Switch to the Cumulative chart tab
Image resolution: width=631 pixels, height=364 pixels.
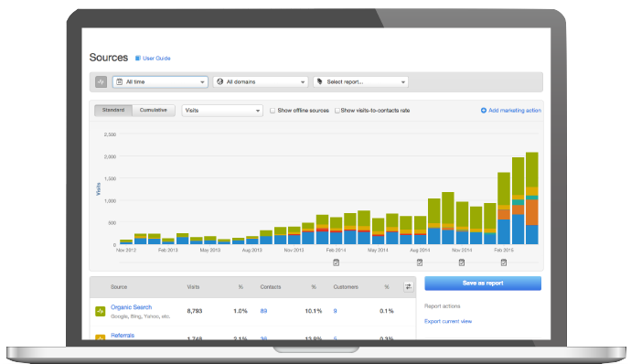click(x=154, y=111)
